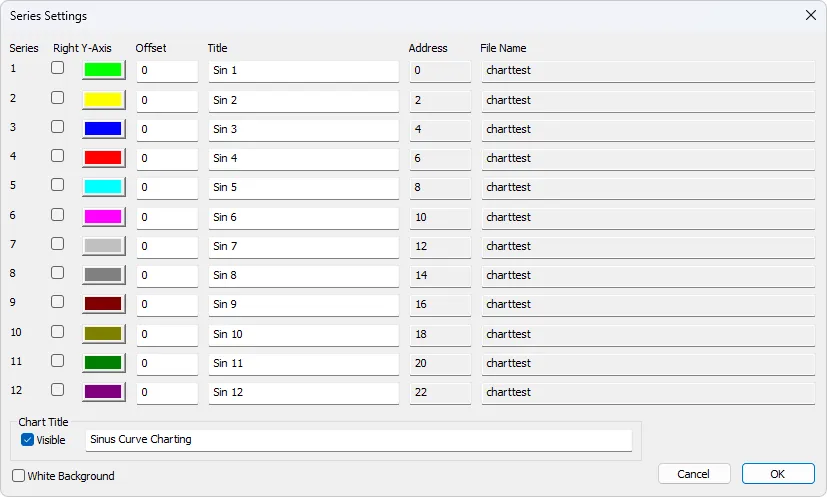Image resolution: width=827 pixels, height=497 pixels.
Task: Open the purple color swatch for series 12
Action: 103,392
